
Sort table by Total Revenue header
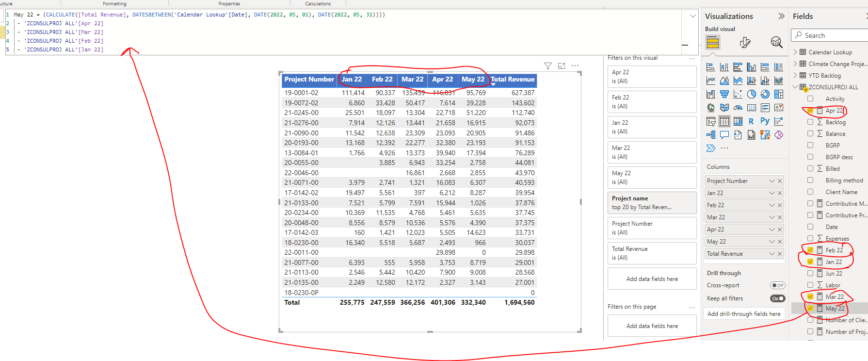513,80
